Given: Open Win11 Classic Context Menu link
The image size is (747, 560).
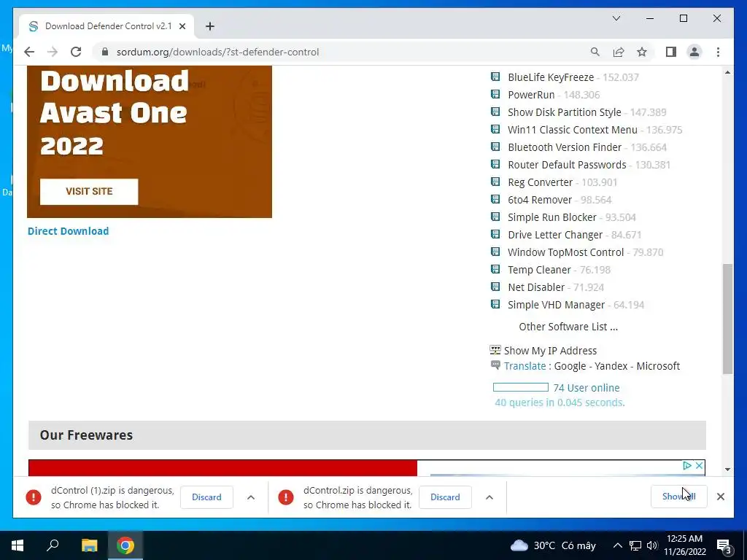Looking at the screenshot, I should [573, 130].
